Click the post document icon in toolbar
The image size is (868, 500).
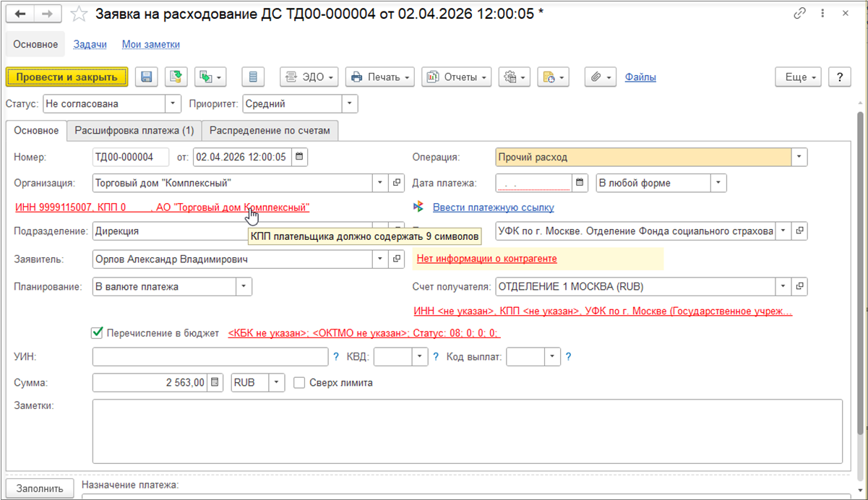pos(173,77)
